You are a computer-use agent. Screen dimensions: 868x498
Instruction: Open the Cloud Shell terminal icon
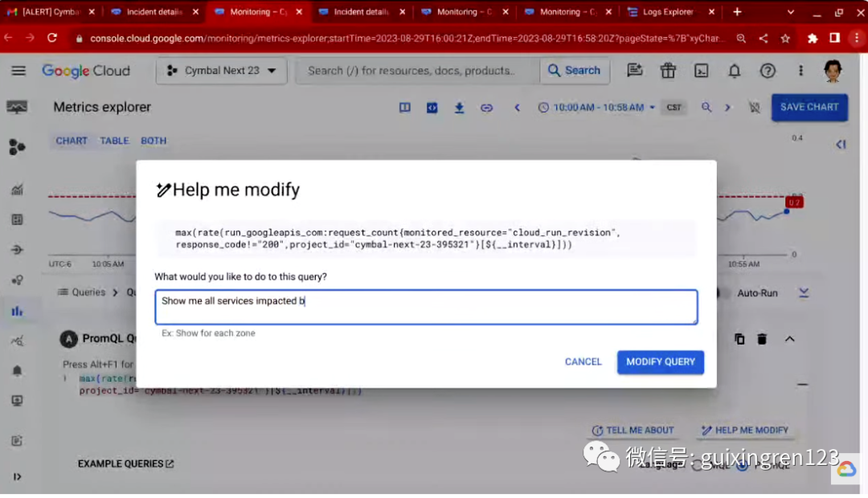[x=701, y=71]
